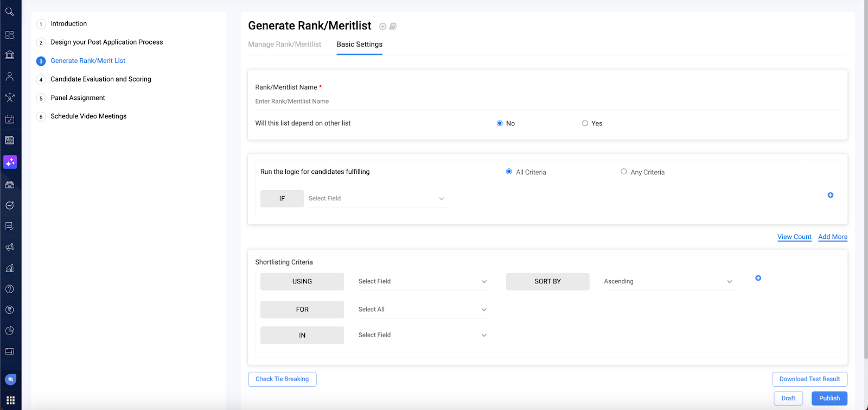Viewport: 868px width, 410px height.
Task: Open the FOR Select All dropdown
Action: 423,310
